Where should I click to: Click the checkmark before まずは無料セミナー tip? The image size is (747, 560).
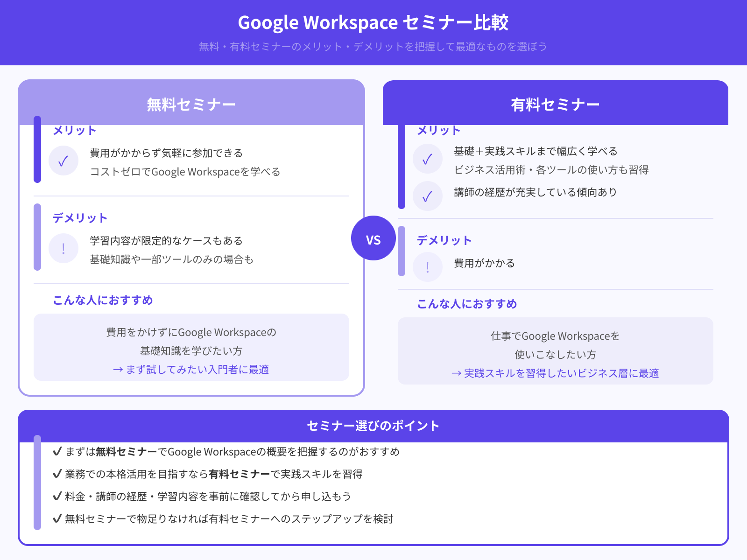56,452
